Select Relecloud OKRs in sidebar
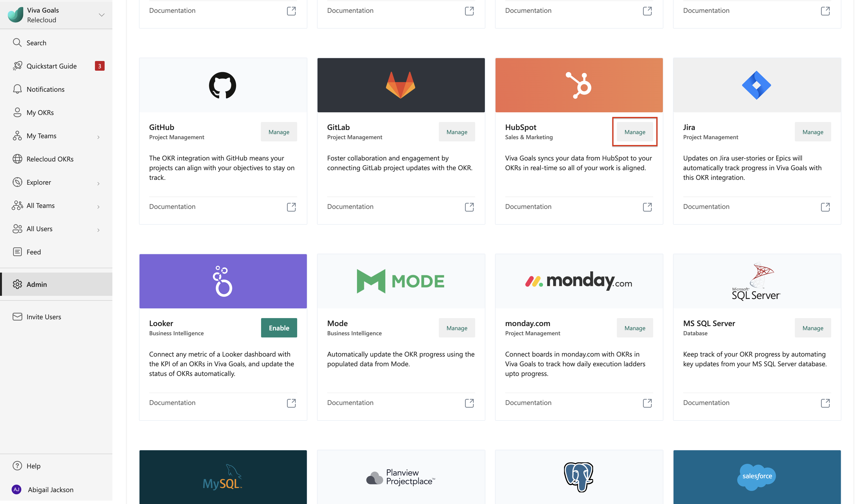 tap(50, 158)
